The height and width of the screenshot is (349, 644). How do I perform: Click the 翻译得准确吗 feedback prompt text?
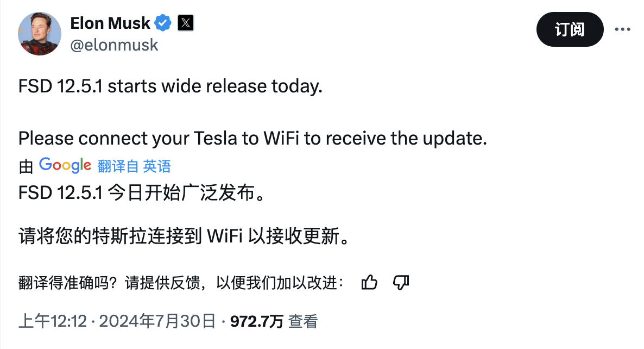(x=181, y=283)
